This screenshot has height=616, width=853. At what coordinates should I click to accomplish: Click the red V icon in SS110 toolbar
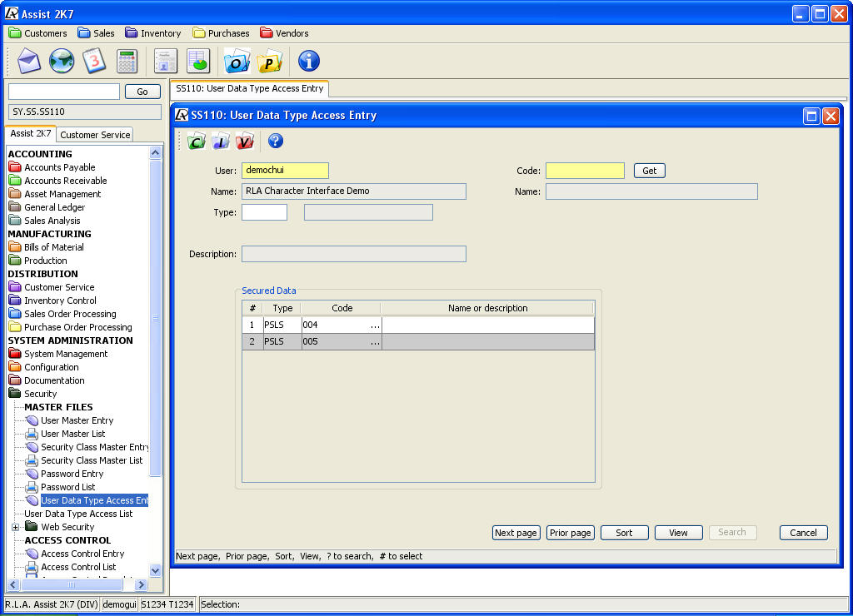click(x=244, y=142)
